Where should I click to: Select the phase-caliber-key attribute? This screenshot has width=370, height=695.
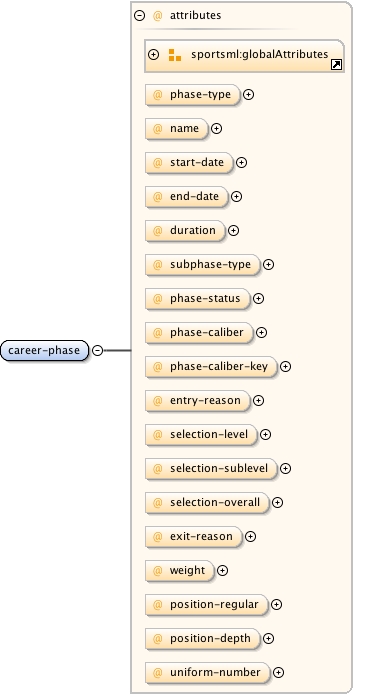coord(211,367)
